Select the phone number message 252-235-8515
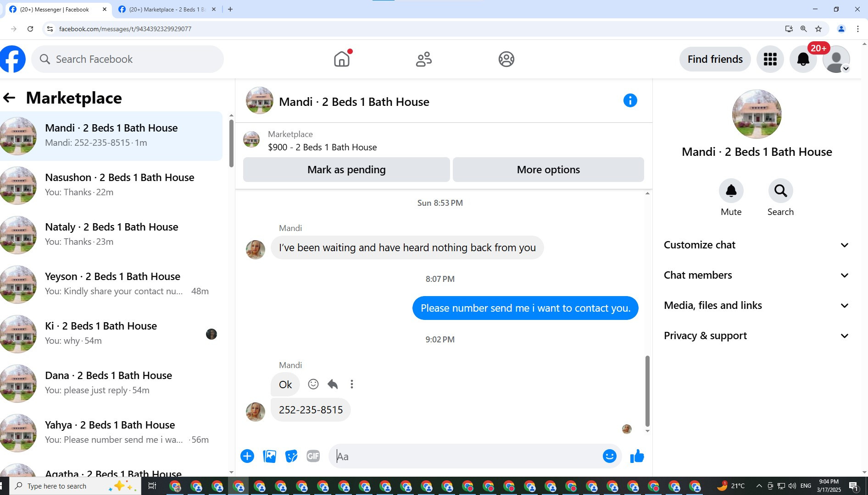868x495 pixels. [311, 410]
